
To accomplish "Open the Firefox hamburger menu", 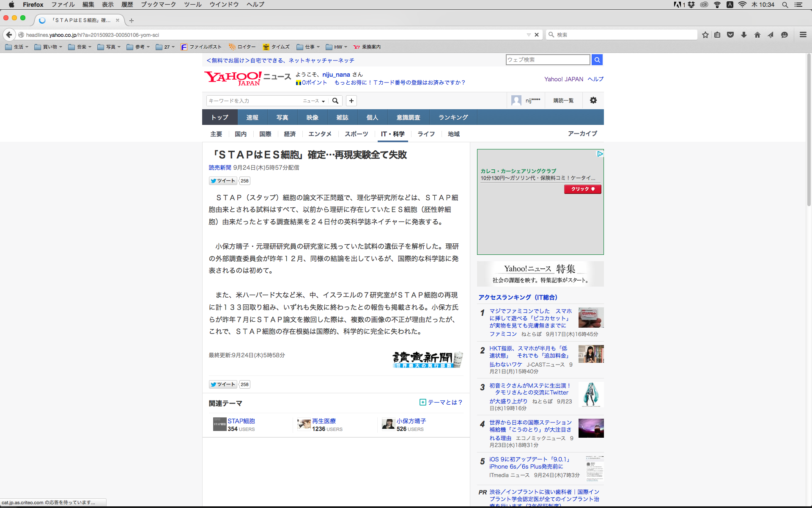I will [x=803, y=35].
